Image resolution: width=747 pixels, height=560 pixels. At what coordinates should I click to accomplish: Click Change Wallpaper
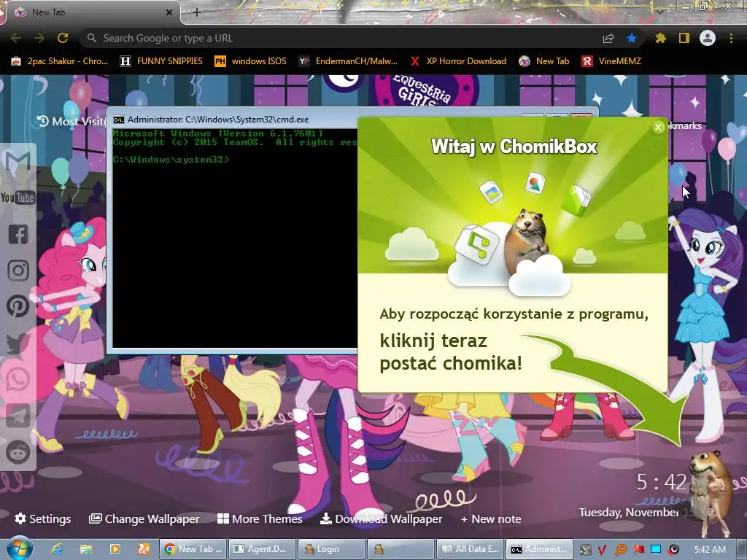(x=144, y=518)
